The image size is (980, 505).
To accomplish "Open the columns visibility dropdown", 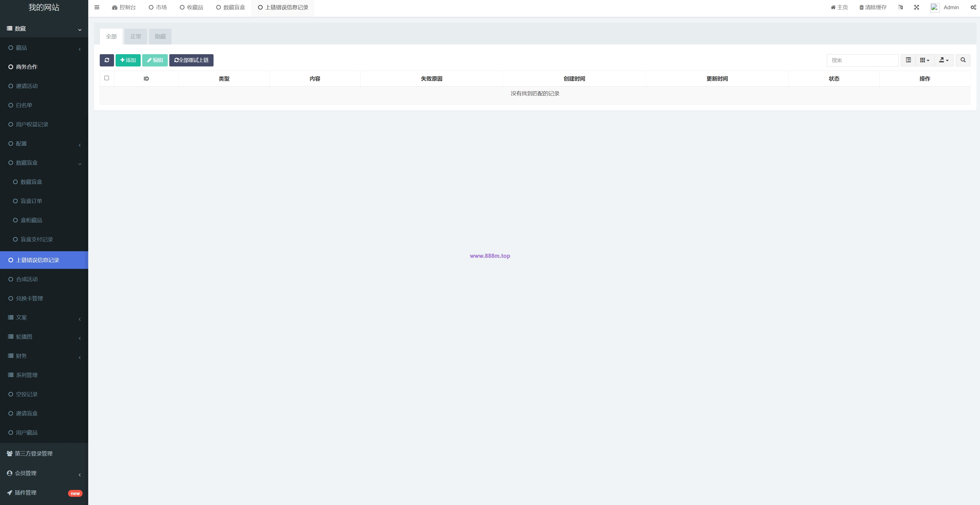I will 925,60.
